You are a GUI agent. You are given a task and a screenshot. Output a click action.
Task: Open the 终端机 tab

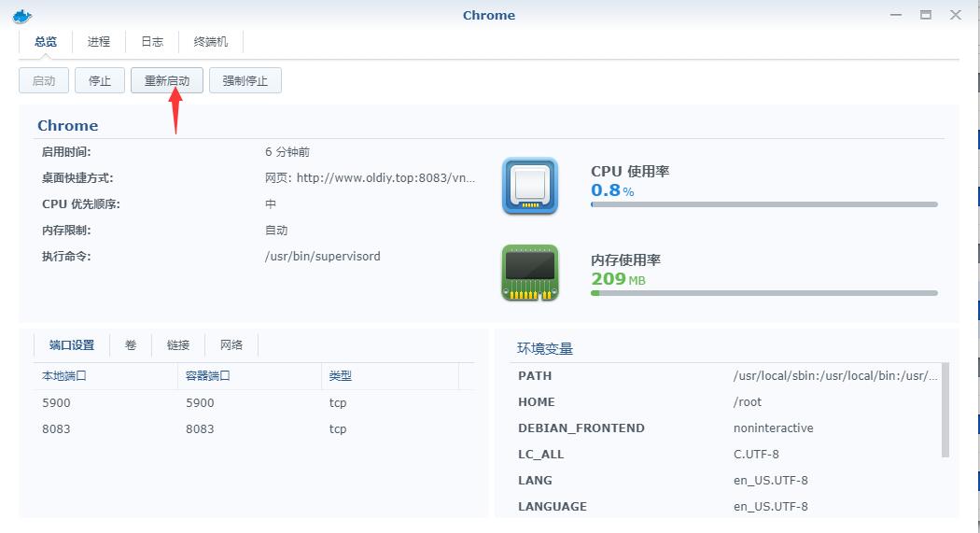click(x=211, y=42)
